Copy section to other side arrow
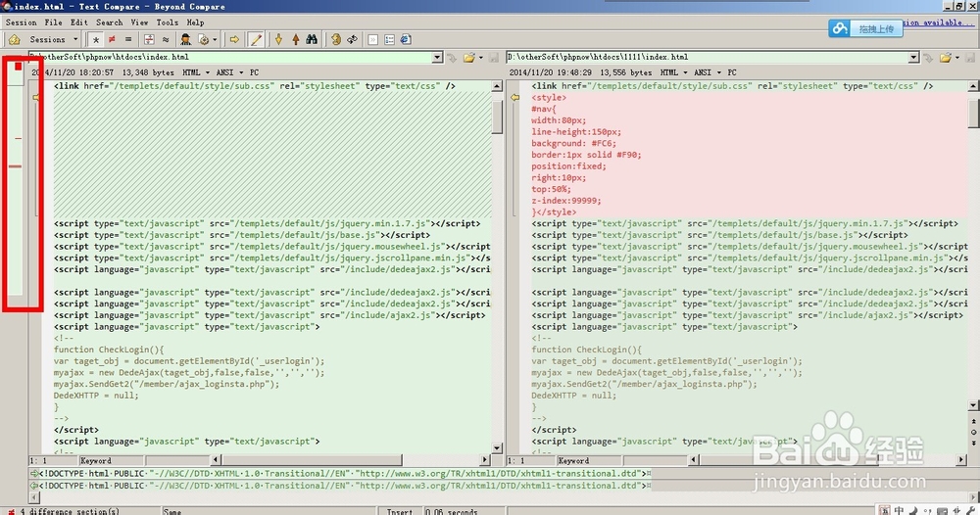Viewport: 980px width, 515px height. coord(234,40)
